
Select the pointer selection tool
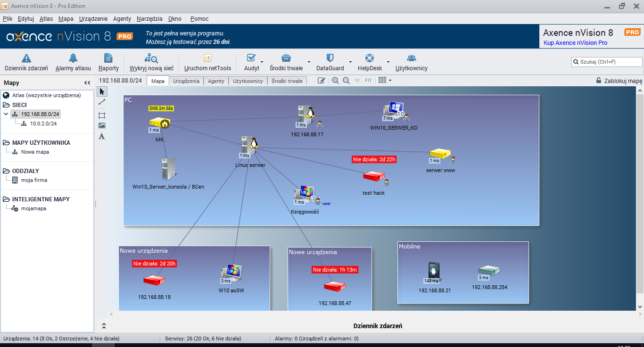point(102,91)
